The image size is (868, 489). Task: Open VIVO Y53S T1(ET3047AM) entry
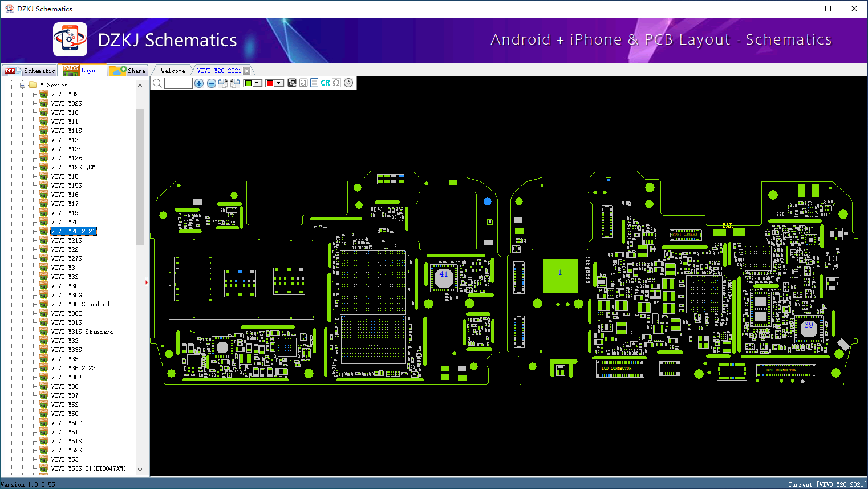(x=88, y=468)
